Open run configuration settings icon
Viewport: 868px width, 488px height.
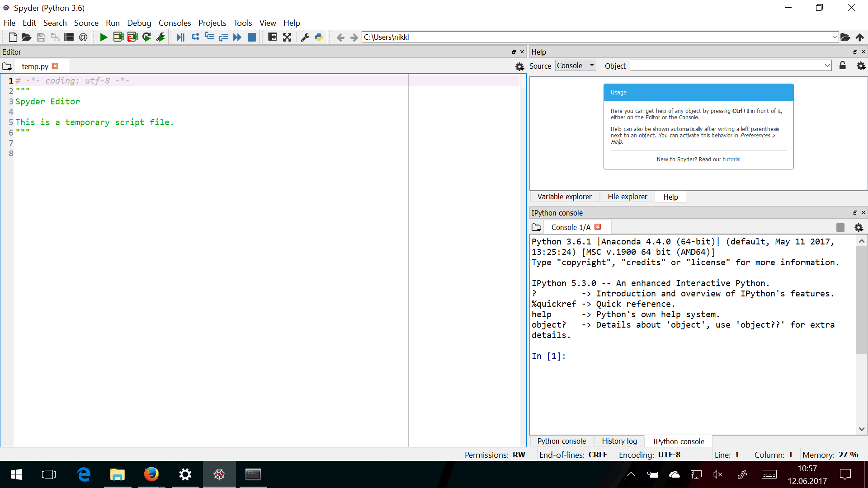point(160,37)
